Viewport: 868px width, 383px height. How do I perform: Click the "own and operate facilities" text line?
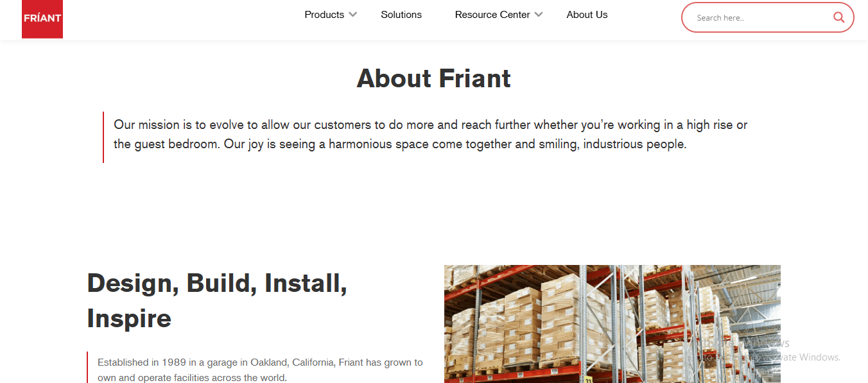192,378
